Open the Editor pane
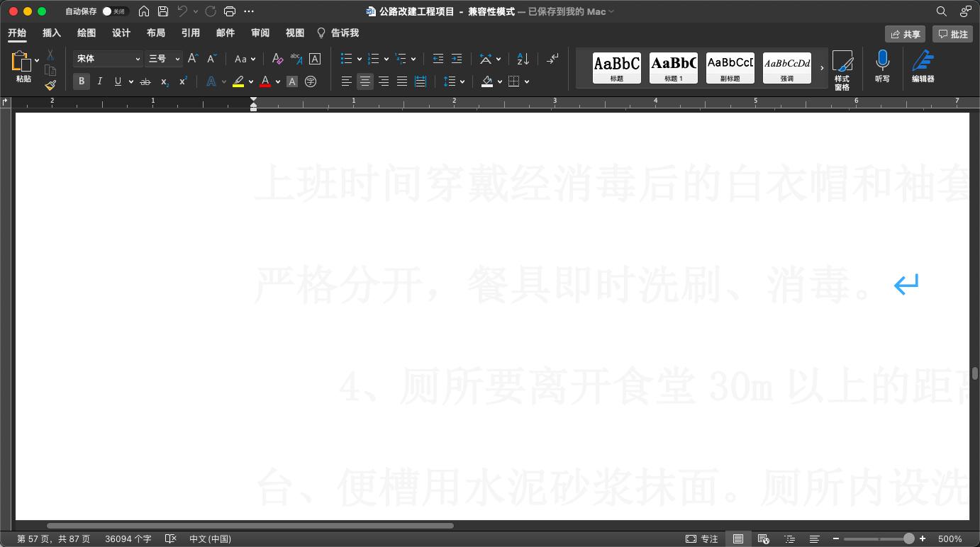The width and height of the screenshot is (980, 547). 923,67
